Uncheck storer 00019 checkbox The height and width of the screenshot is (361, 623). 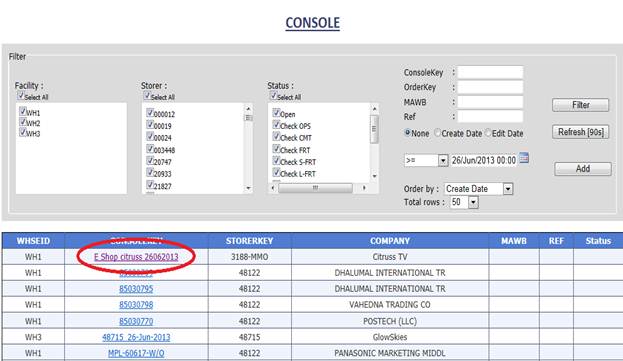150,125
